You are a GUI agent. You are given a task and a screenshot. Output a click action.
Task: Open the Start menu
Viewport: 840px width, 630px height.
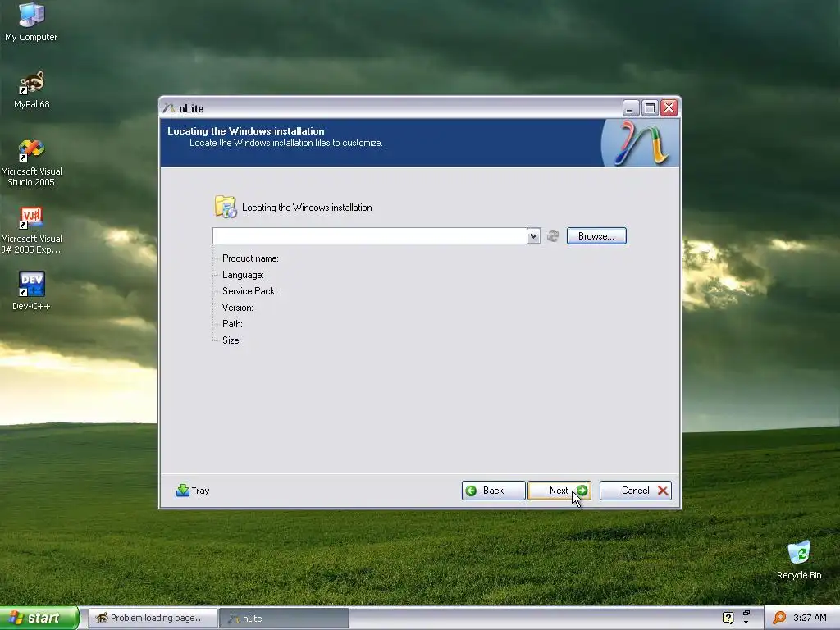[x=39, y=618]
